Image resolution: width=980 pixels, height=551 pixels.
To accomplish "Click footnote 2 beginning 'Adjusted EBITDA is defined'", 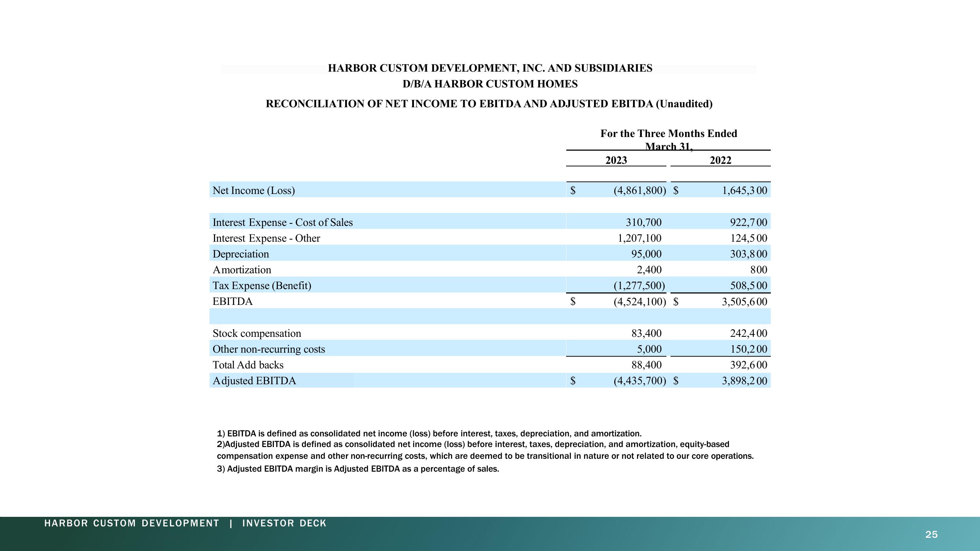I will pos(485,450).
